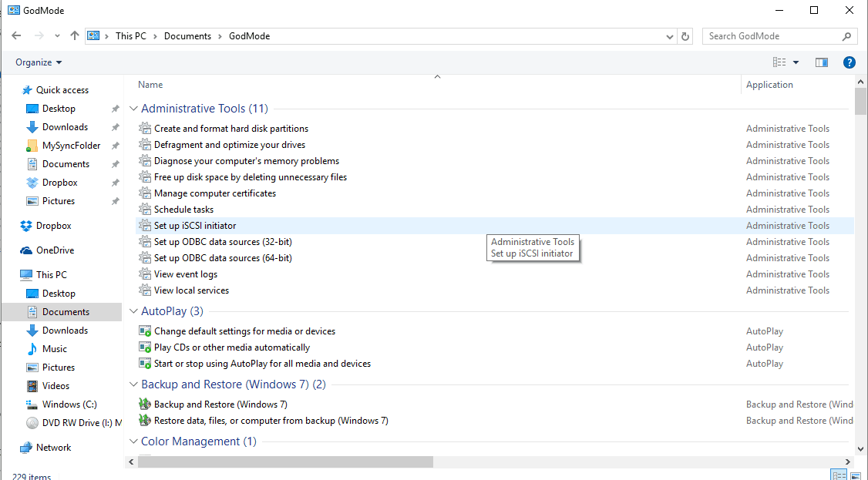Click the Up arrow navigation button

coord(75,36)
